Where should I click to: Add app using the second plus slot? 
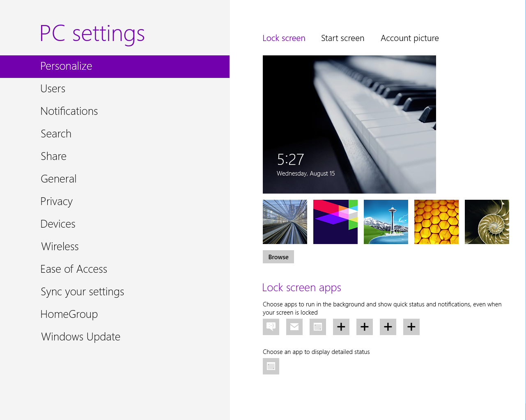[365, 327]
